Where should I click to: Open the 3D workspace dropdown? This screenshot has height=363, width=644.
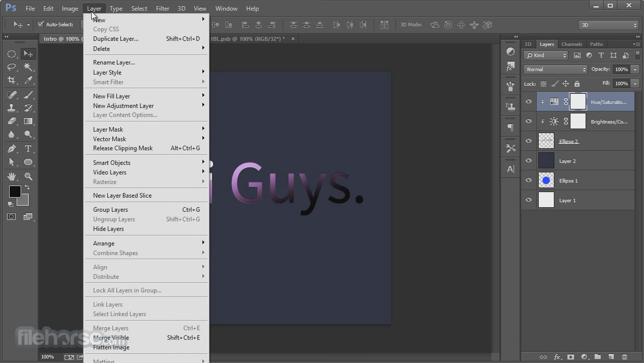tap(608, 25)
